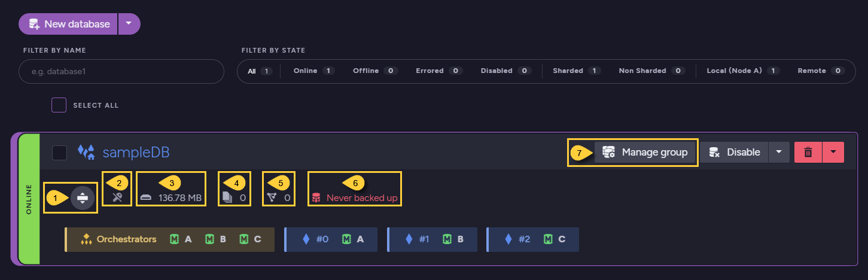
Task: Click the sharded database icon beside sampleDB
Action: (x=87, y=153)
